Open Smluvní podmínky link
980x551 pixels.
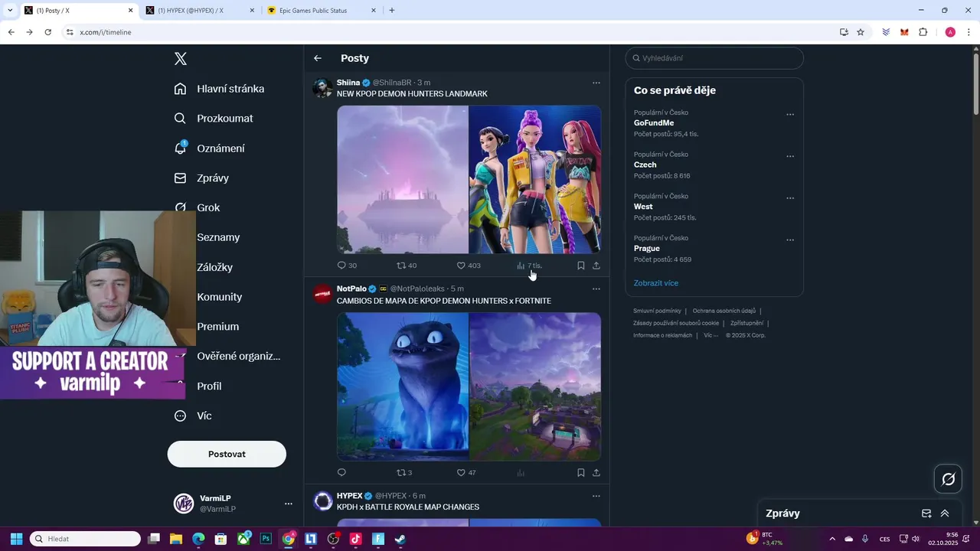657,311
